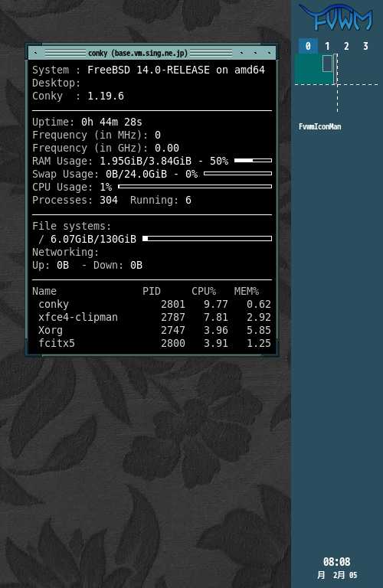Image resolution: width=383 pixels, height=588 pixels.
Task: Click the Frequency (in GHz) line
Action: point(106,148)
